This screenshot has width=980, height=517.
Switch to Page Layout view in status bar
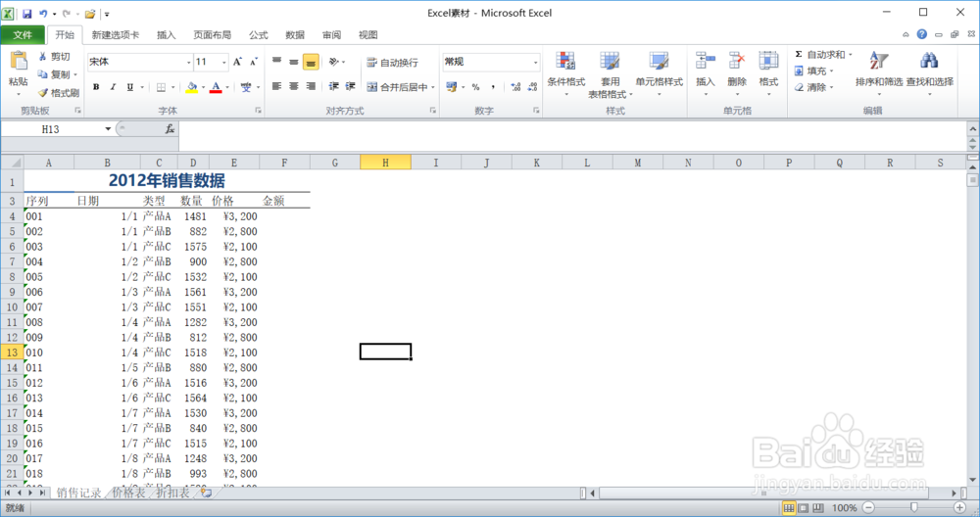[804, 507]
